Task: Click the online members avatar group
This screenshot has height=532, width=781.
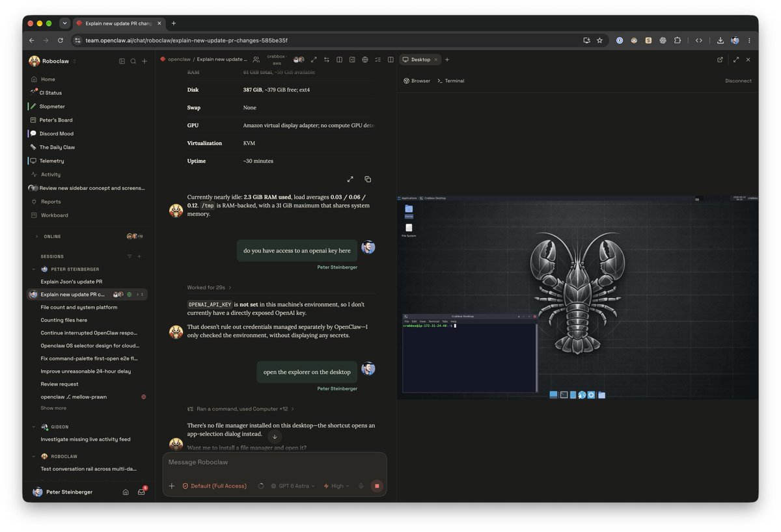Action: coord(135,237)
